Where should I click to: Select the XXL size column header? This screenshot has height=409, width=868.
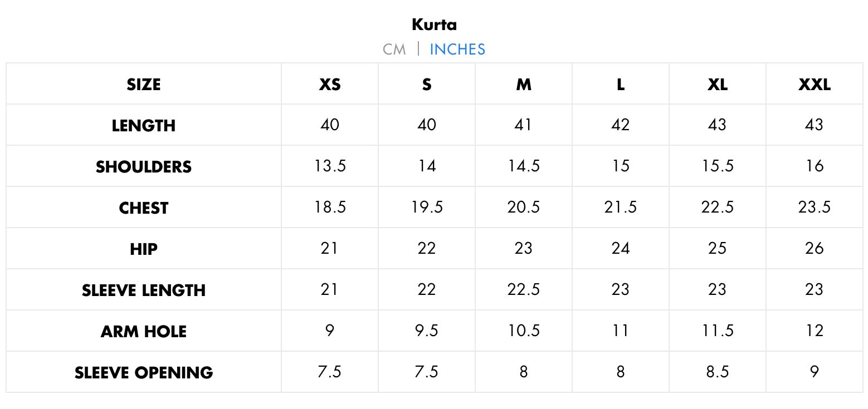[814, 85]
